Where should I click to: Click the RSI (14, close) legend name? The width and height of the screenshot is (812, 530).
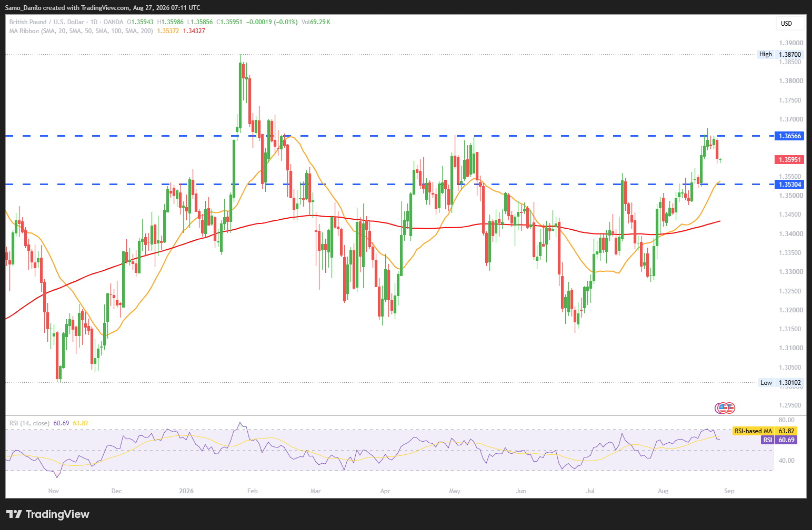pos(29,423)
